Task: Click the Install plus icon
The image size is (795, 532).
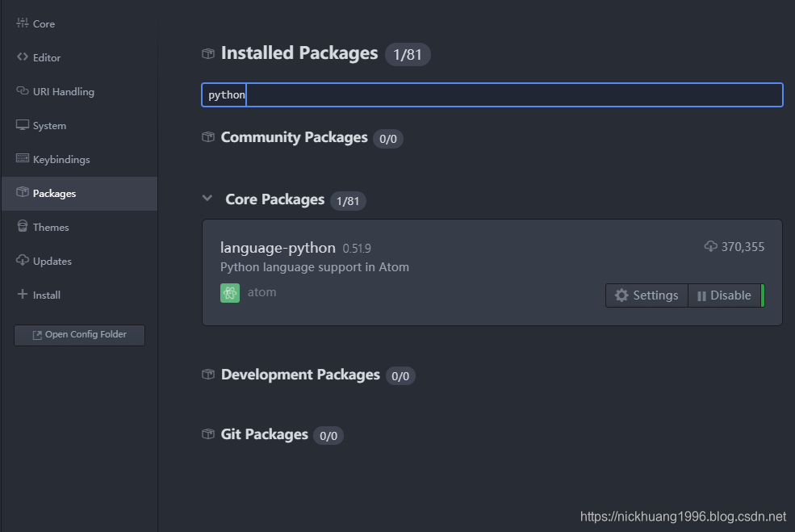Action: tap(23, 295)
